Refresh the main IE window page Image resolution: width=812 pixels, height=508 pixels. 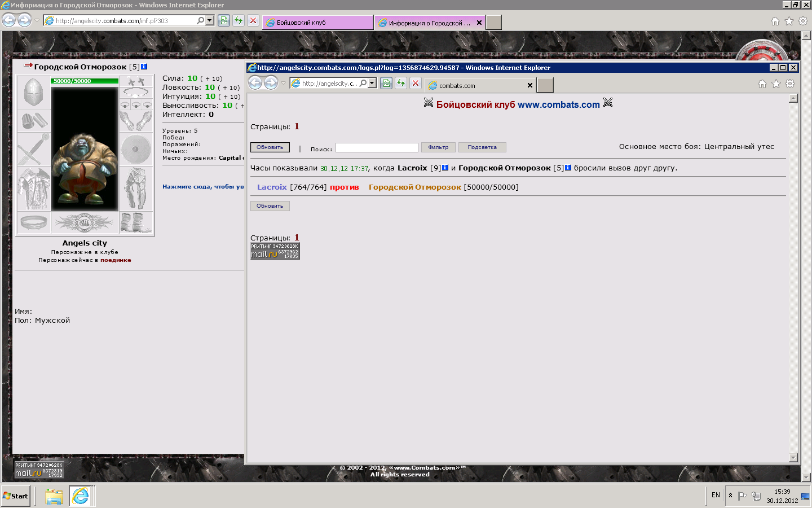tap(239, 20)
